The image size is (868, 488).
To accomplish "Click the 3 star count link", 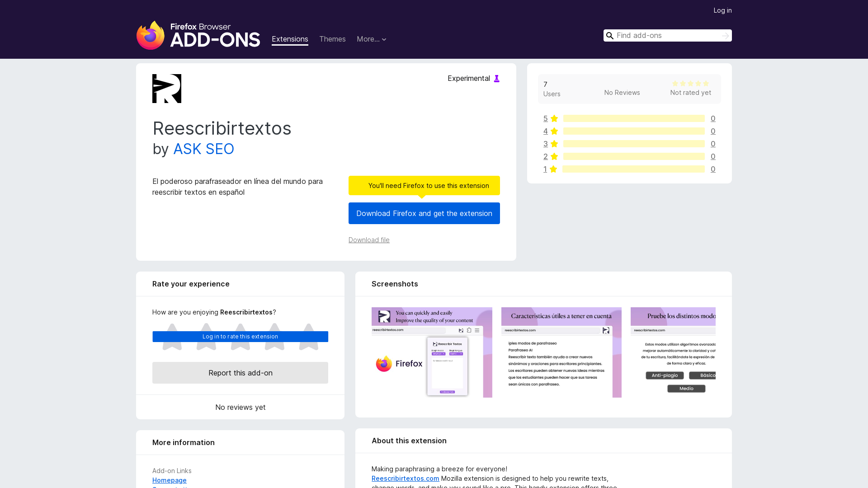I will click(546, 144).
